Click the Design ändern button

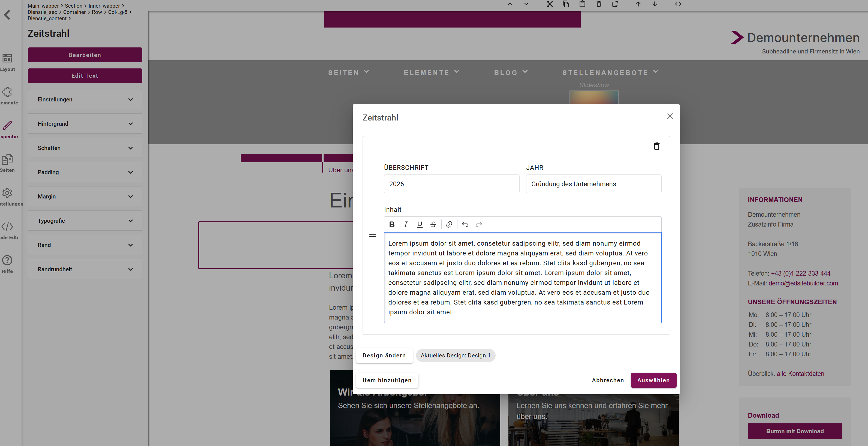point(384,355)
